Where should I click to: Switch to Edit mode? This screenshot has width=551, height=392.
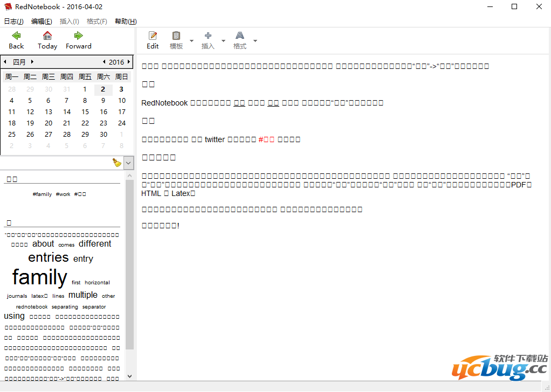click(x=153, y=40)
